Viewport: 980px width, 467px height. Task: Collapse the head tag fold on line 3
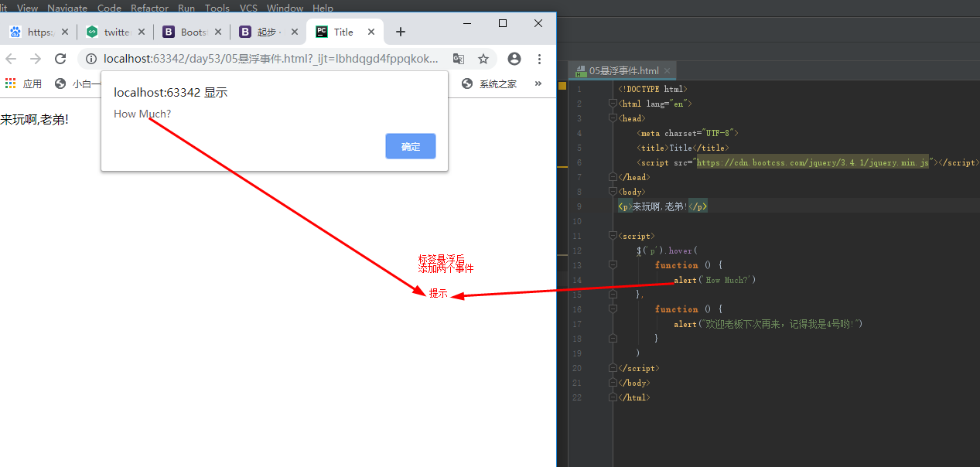click(x=613, y=118)
